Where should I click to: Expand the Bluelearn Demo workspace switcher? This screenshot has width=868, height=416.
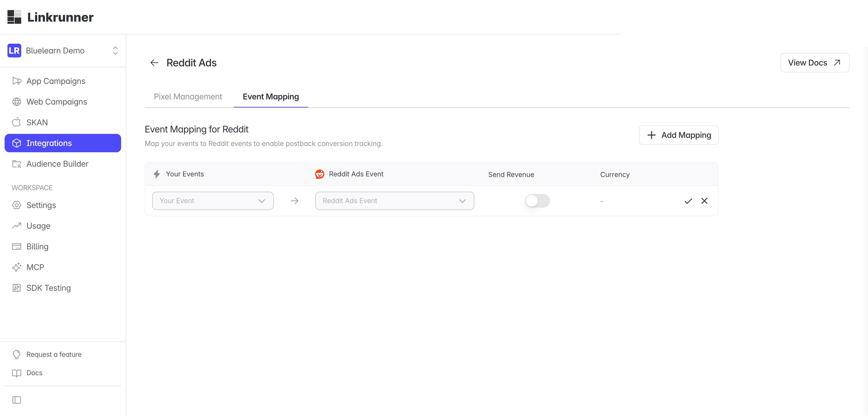115,51
